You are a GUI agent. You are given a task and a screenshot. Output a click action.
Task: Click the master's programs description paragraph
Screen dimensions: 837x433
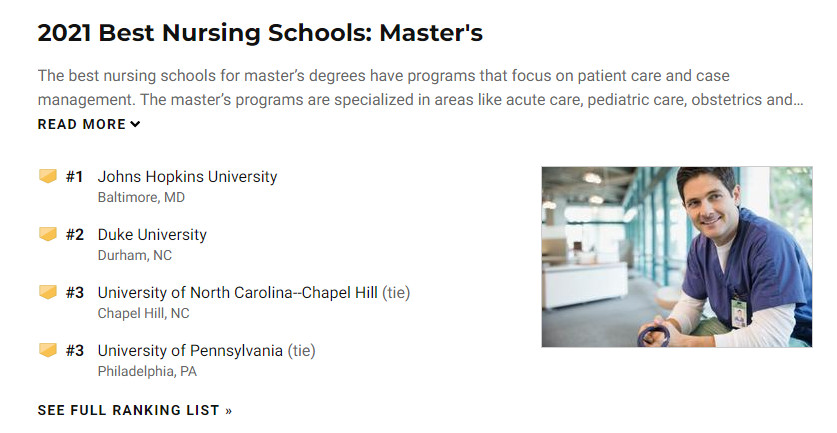click(420, 88)
